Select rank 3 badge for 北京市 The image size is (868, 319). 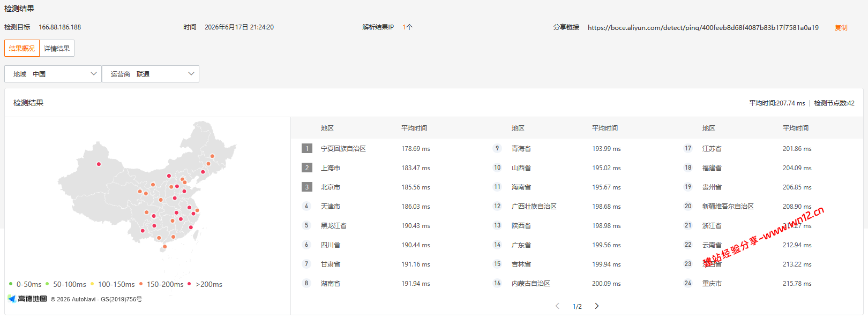[307, 187]
